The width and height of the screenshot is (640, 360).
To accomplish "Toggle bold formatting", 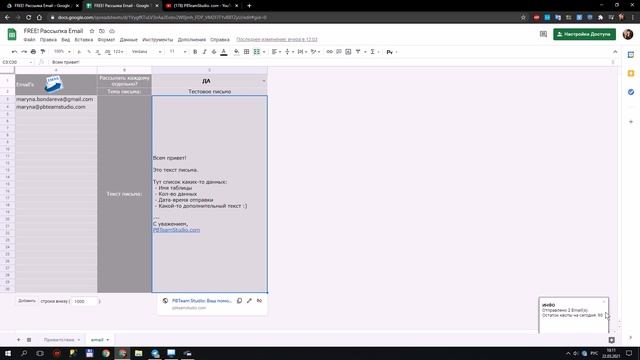I will point(195,52).
